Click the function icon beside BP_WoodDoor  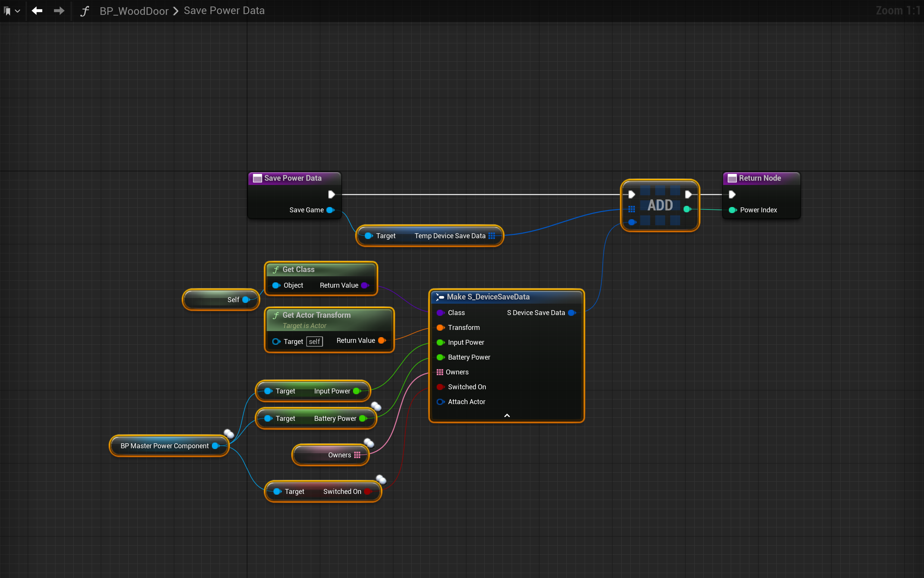[84, 11]
